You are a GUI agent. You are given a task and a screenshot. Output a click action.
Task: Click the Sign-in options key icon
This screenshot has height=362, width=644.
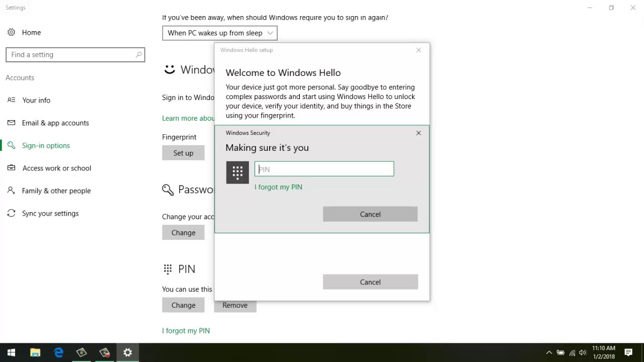point(11,145)
